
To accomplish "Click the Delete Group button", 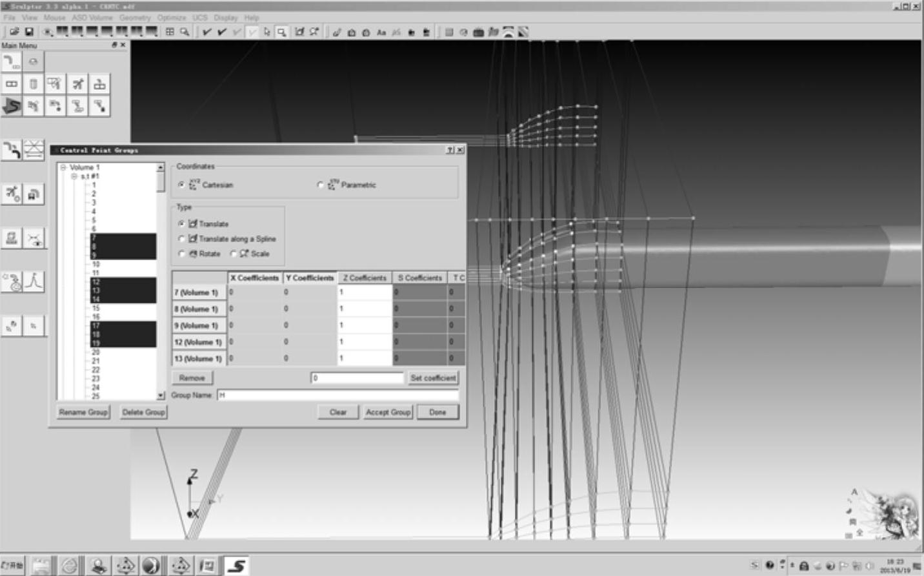I will pos(143,412).
